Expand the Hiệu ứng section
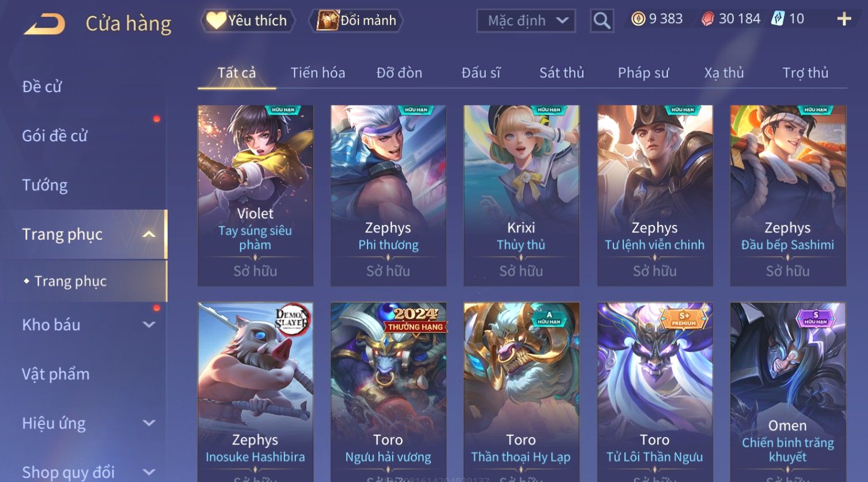Viewport: 868px width, 482px height. 149,423
